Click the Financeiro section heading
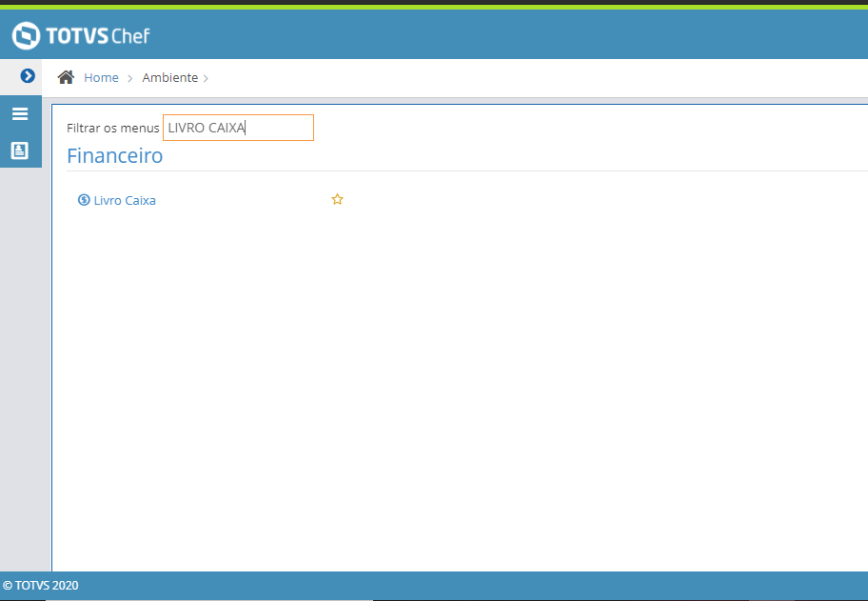The width and height of the screenshot is (868, 601). click(x=114, y=155)
